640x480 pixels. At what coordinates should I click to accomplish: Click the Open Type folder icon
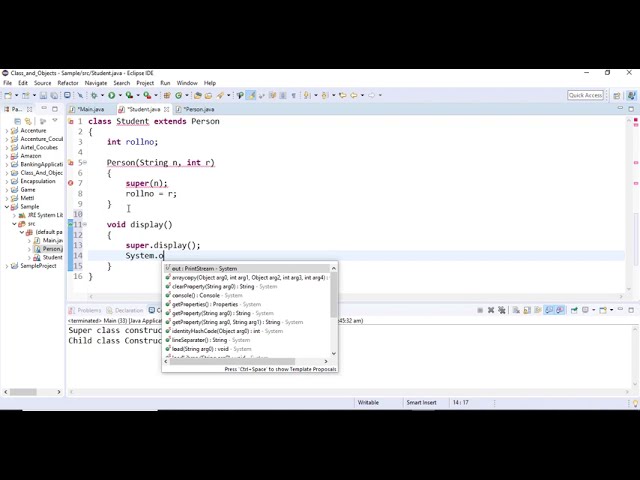(198, 96)
